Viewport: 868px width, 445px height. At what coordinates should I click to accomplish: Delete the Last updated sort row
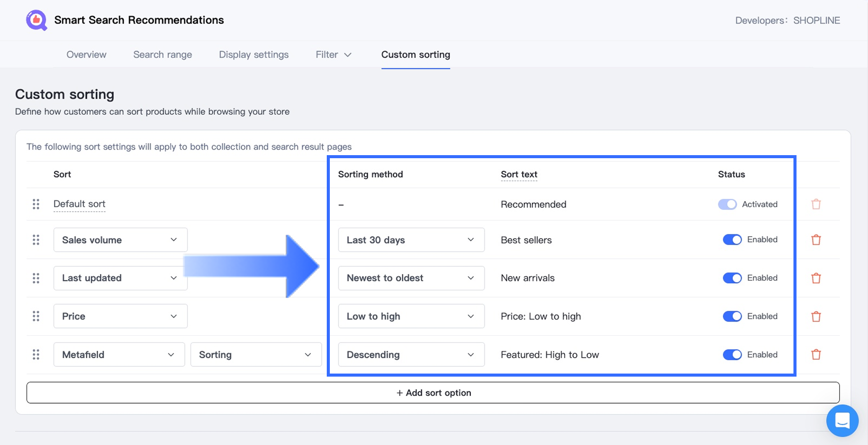point(816,278)
